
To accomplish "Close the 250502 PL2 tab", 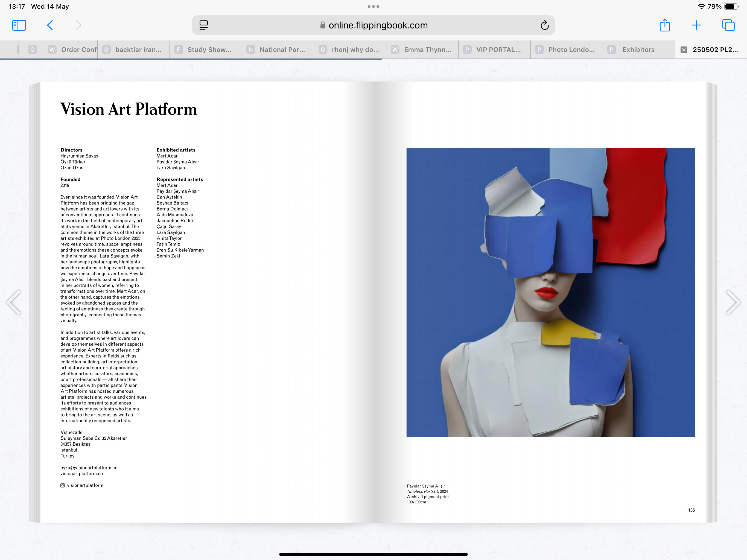I will [684, 50].
